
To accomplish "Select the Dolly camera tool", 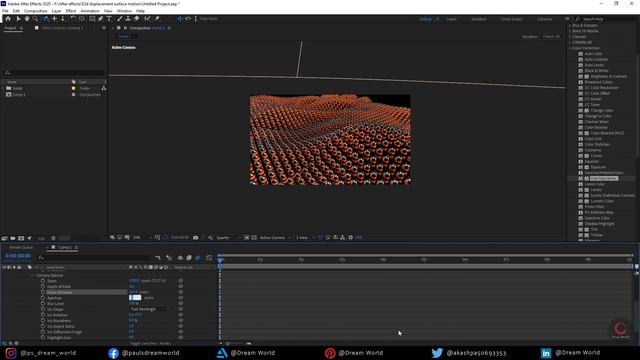I will click(x=63, y=19).
